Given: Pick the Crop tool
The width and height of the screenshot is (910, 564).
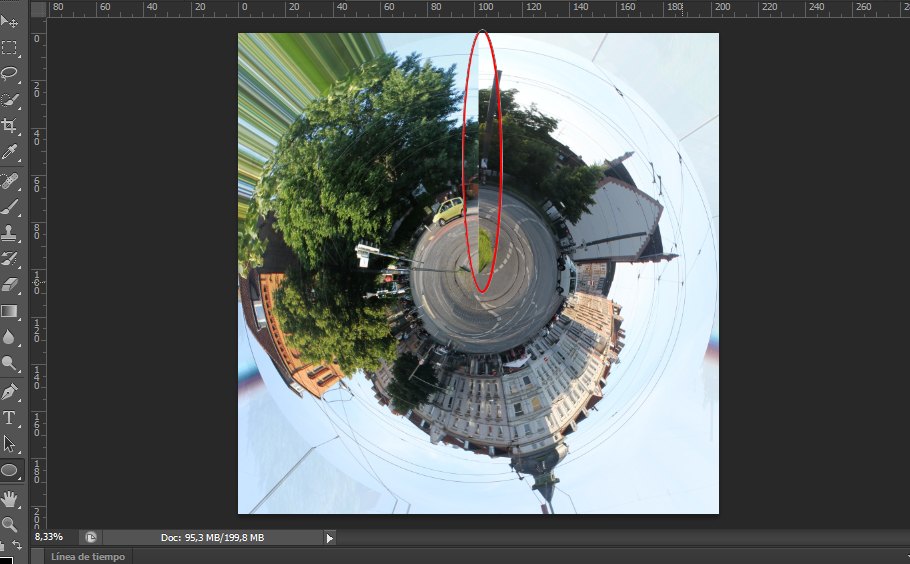Looking at the screenshot, I should tap(9, 125).
